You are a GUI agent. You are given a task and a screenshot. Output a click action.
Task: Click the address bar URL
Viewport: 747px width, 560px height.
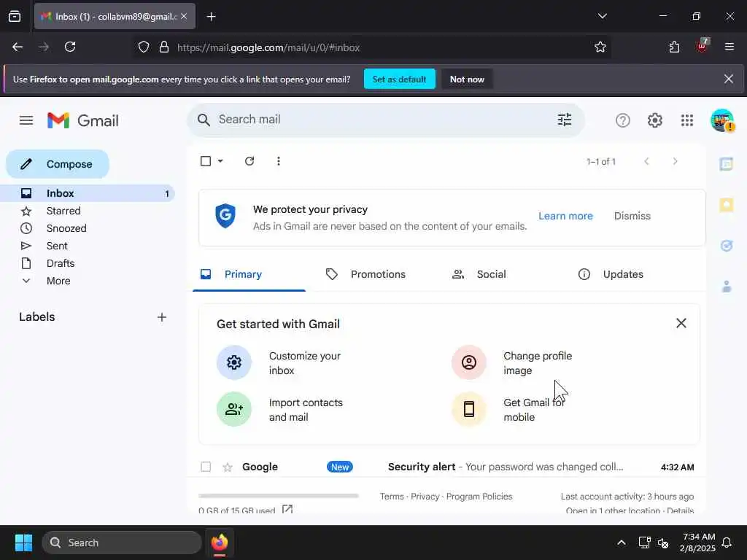coord(268,47)
